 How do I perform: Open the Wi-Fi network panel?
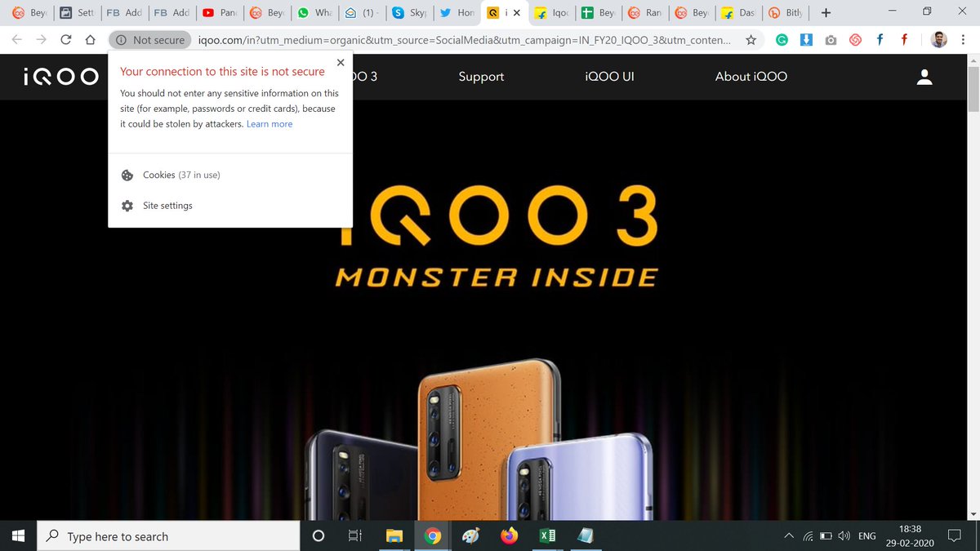coord(808,536)
